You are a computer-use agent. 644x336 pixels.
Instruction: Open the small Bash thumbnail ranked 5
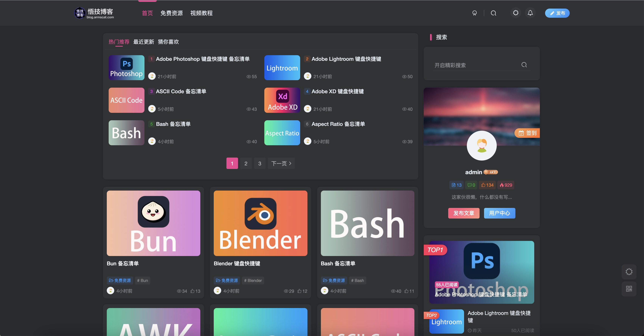tap(127, 133)
